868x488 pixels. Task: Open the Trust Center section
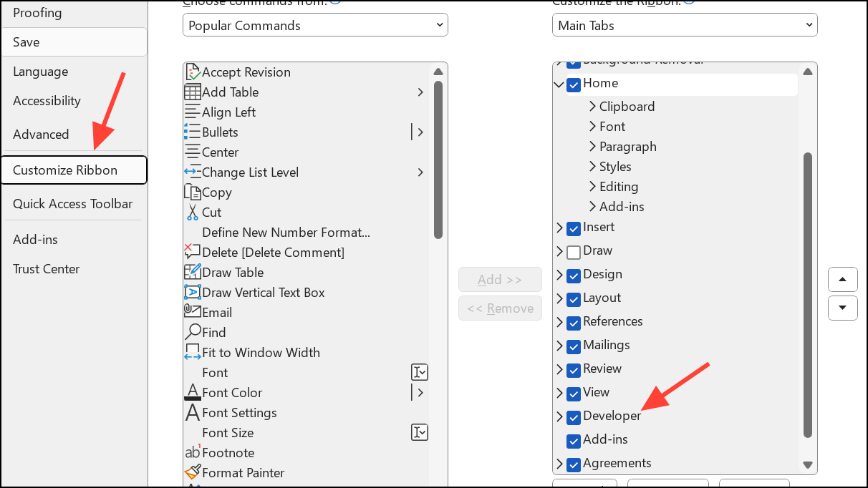point(44,268)
